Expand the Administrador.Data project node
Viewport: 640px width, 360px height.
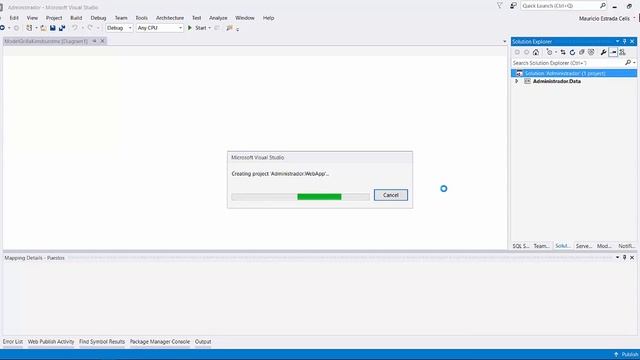(x=517, y=81)
